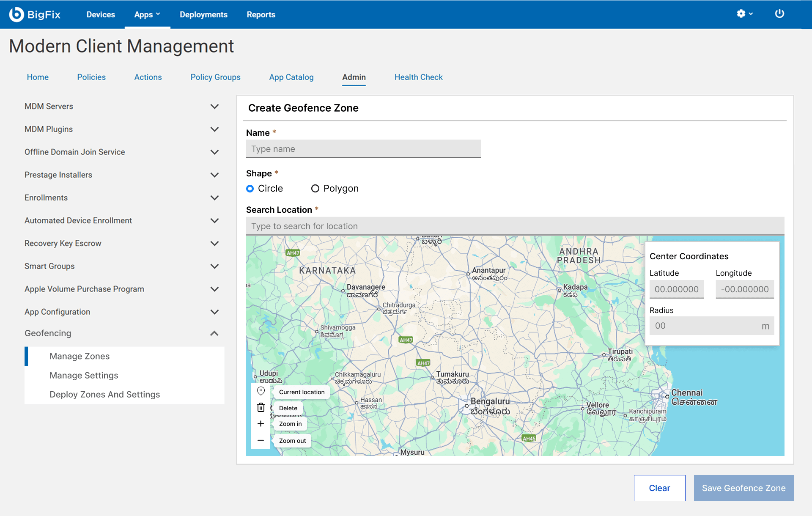Select the Circle shape option
This screenshot has width=812, height=516.
(x=250, y=189)
